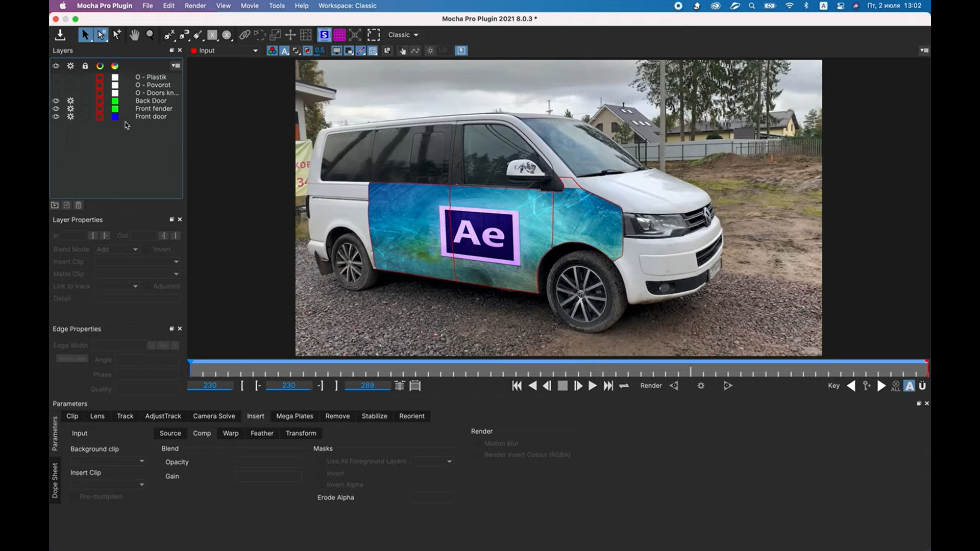Toggle the magenta Show Planar Grid icon
Image resolution: width=980 pixels, height=551 pixels.
(339, 35)
